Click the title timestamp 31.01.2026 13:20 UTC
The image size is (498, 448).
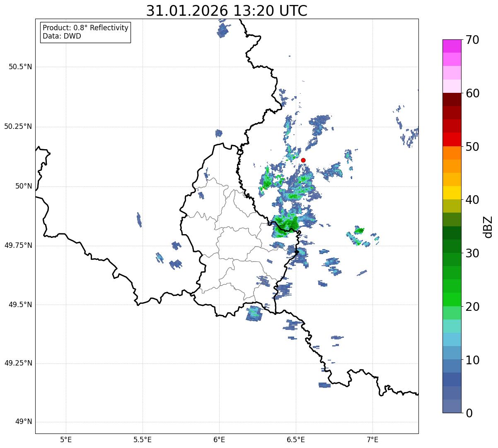227,11
